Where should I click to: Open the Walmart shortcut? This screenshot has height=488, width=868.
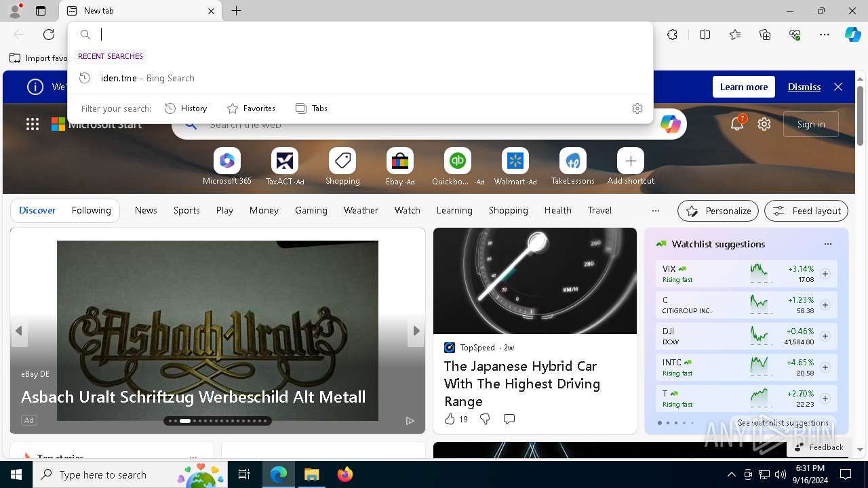pyautogui.click(x=515, y=167)
